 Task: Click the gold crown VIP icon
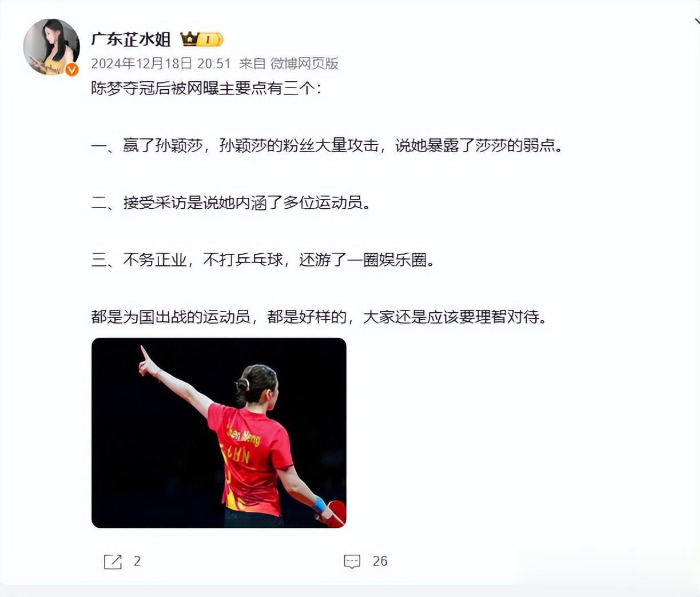click(189, 39)
